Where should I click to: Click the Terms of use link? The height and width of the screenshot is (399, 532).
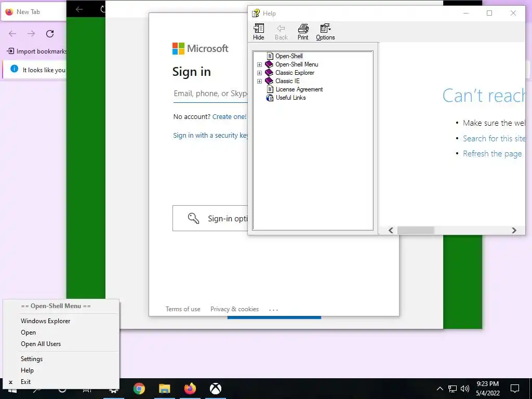pyautogui.click(x=183, y=309)
